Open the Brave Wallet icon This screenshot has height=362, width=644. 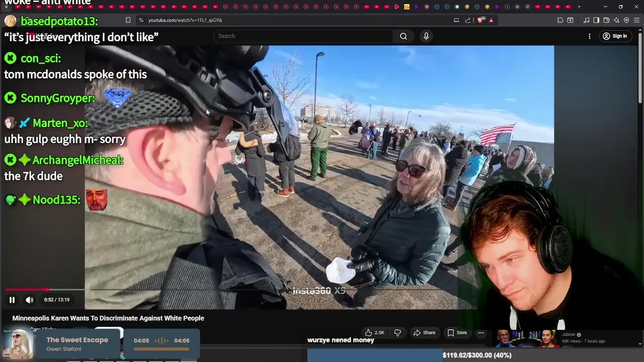pyautogui.click(x=606, y=20)
